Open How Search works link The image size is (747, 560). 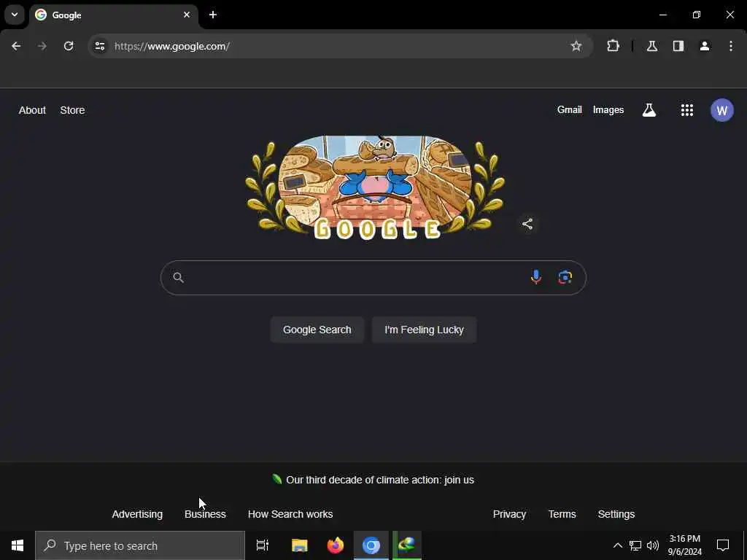click(290, 514)
